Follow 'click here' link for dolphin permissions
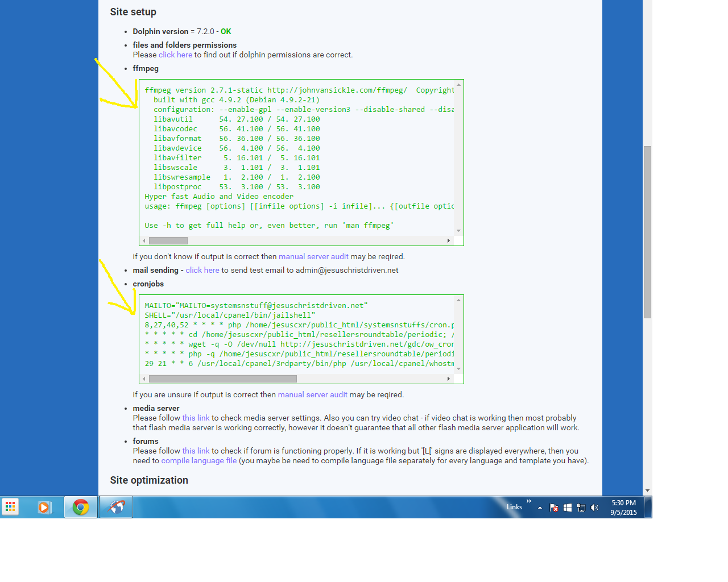The width and height of the screenshot is (728, 582). point(175,55)
